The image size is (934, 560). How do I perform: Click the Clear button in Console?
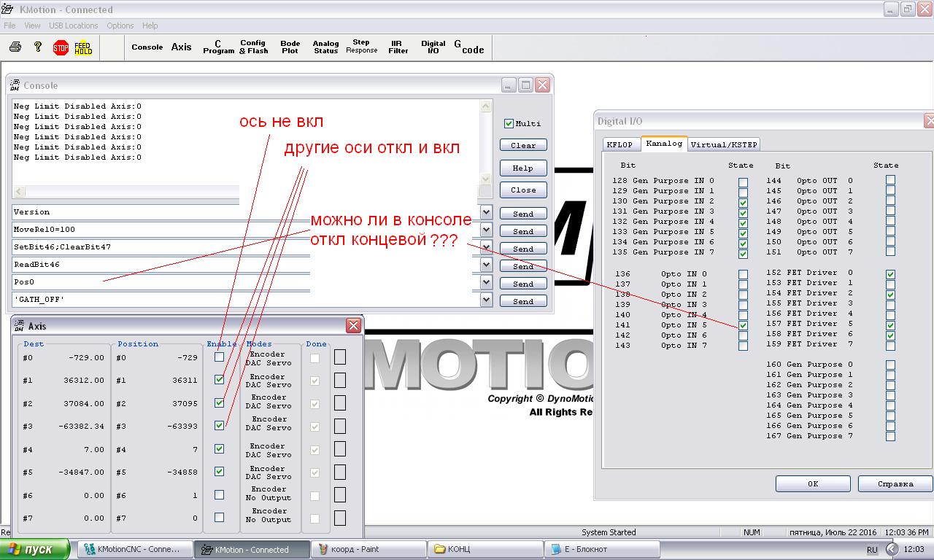(x=523, y=145)
